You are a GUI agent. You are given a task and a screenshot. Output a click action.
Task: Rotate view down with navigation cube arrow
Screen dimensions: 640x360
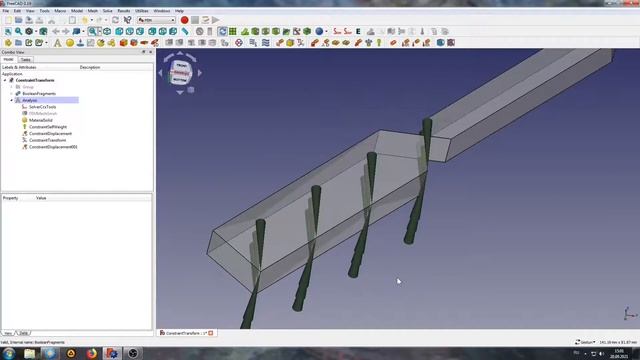tap(180, 92)
